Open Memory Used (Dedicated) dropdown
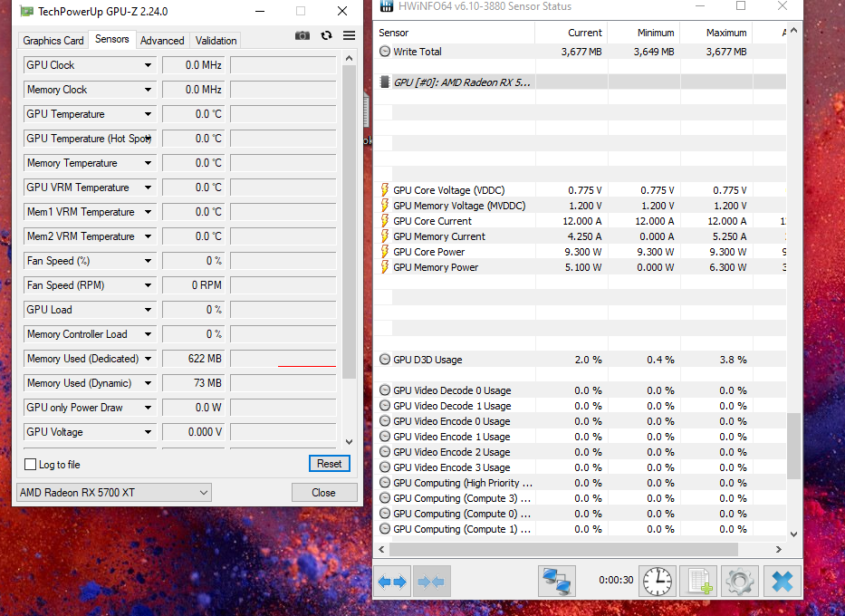Image resolution: width=845 pixels, height=616 pixels. [148, 359]
